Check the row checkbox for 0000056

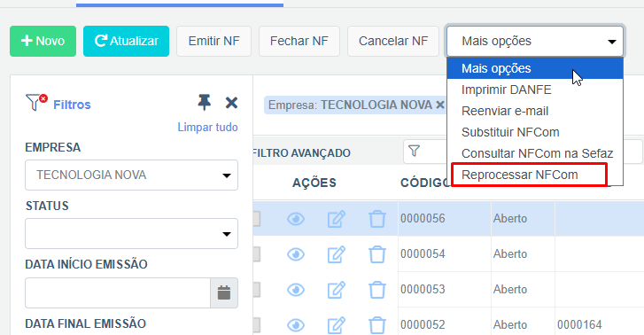click(x=257, y=219)
